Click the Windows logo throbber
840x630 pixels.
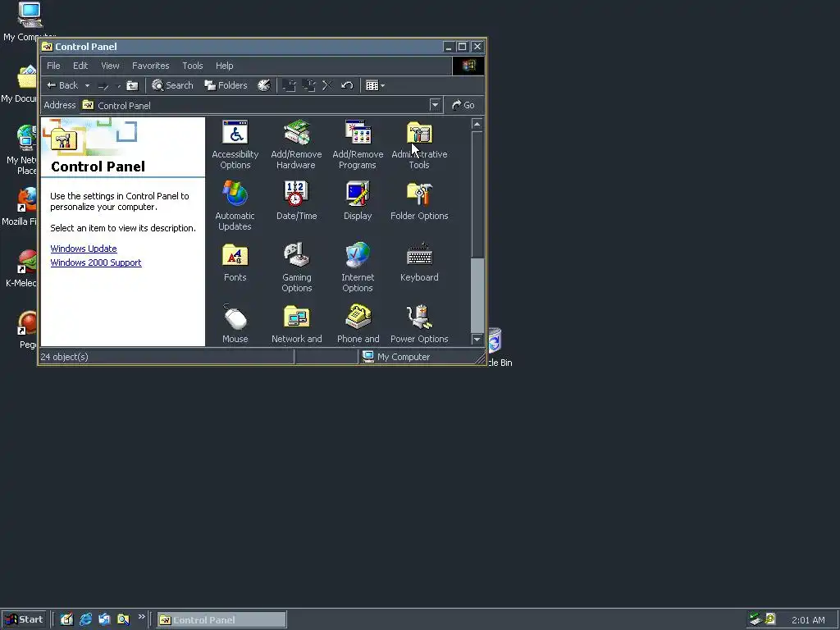[468, 66]
